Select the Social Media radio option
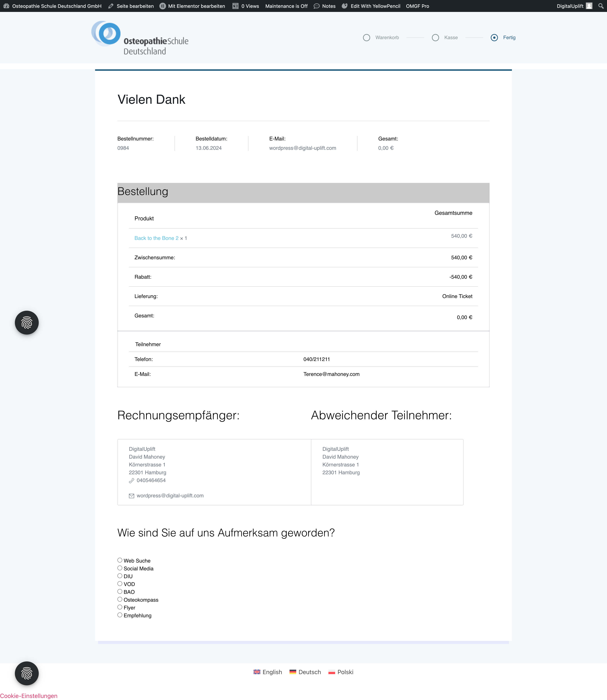Viewport: 607px width, 700px height. (x=120, y=568)
